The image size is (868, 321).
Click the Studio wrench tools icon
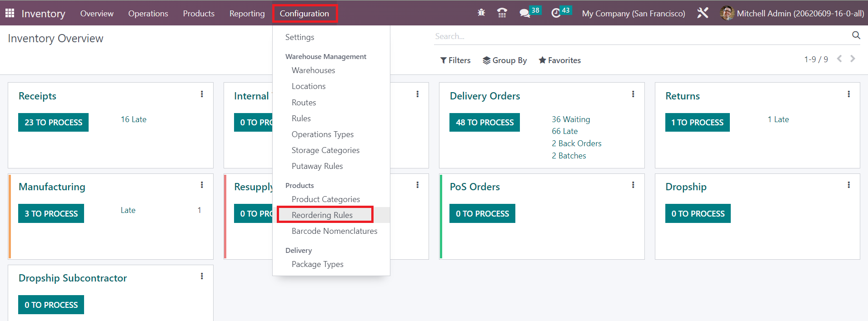click(x=703, y=13)
